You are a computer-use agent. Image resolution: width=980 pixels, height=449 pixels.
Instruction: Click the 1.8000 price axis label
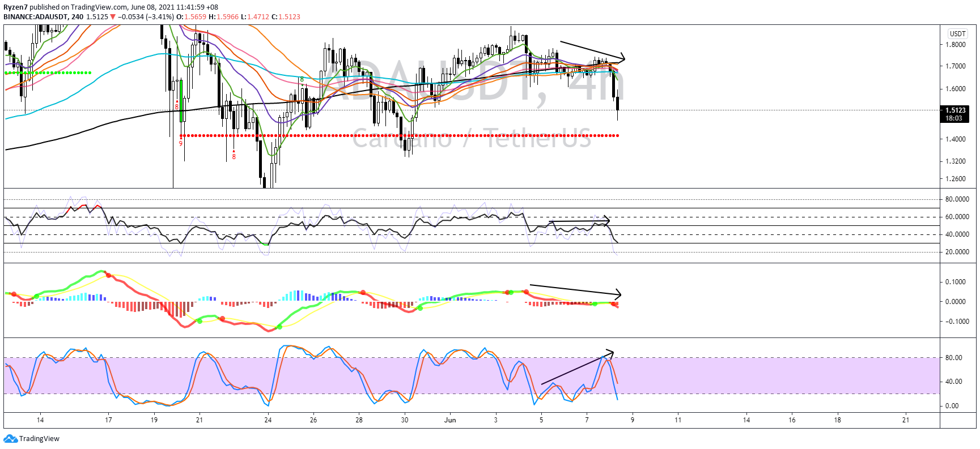pyautogui.click(x=956, y=45)
